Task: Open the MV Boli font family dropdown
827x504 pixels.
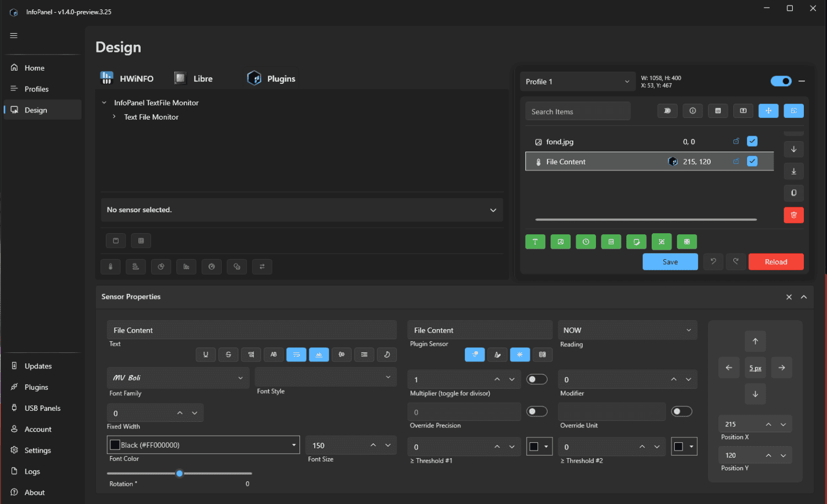Action: (x=178, y=378)
